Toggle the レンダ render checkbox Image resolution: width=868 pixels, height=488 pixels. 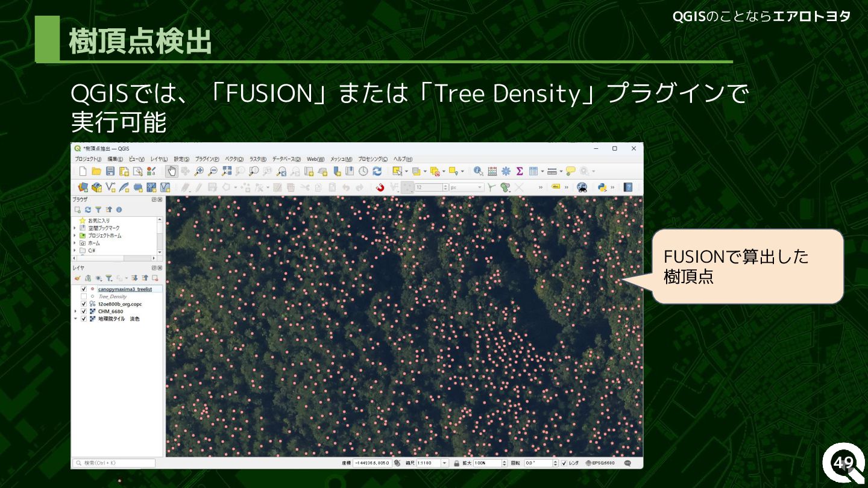pos(564,463)
